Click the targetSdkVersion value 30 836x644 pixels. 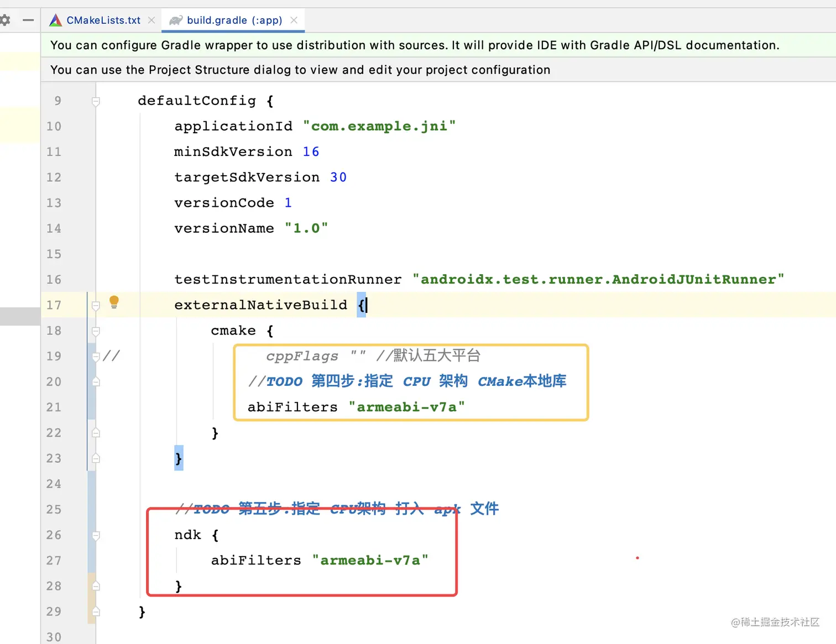[338, 177]
